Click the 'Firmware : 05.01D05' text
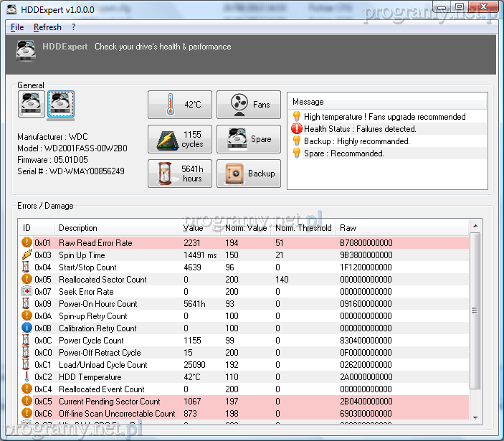Viewport: 504px width, 441px height. [52, 160]
